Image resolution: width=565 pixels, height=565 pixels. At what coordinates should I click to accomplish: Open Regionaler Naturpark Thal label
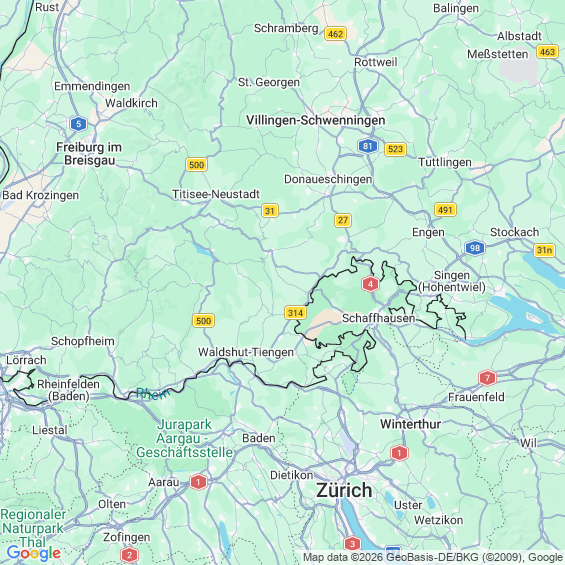pos(33,528)
